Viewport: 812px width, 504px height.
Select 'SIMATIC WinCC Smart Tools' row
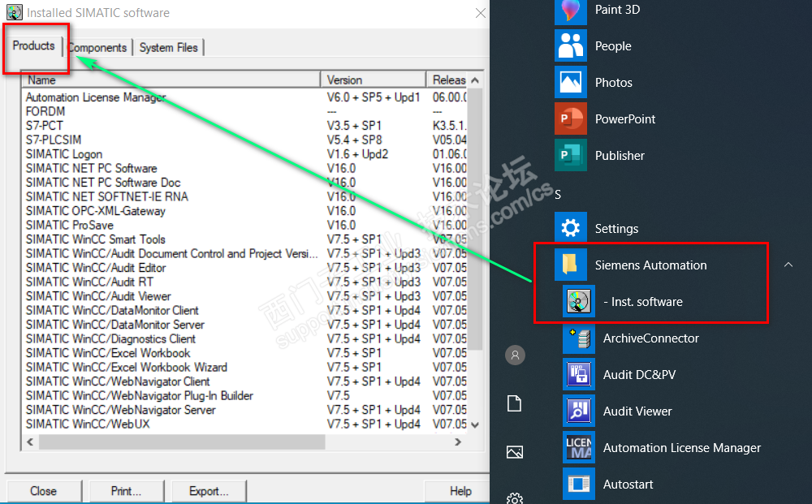(x=245, y=239)
